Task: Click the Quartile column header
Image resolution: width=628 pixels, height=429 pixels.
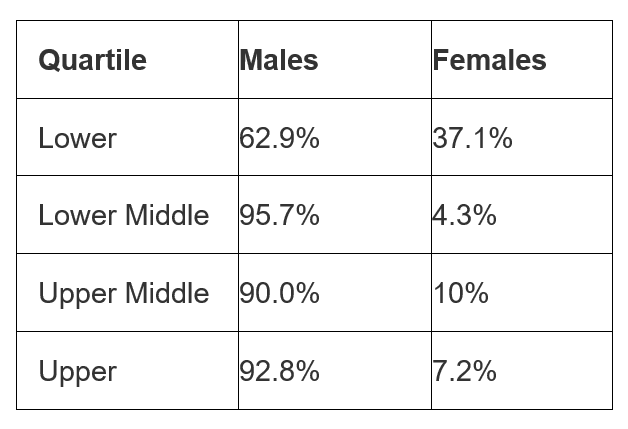Action: (93, 60)
